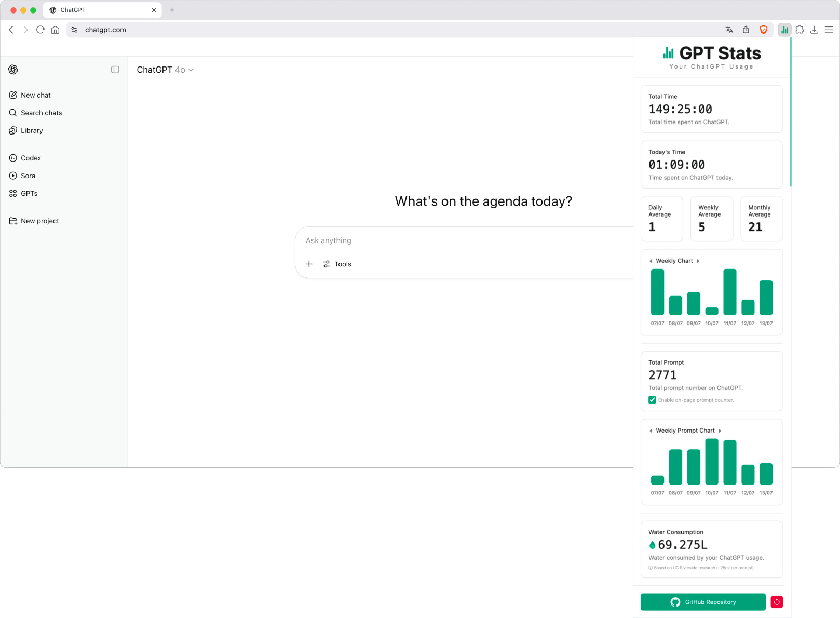
Task: Open Sora in the sidebar
Action: [28, 176]
